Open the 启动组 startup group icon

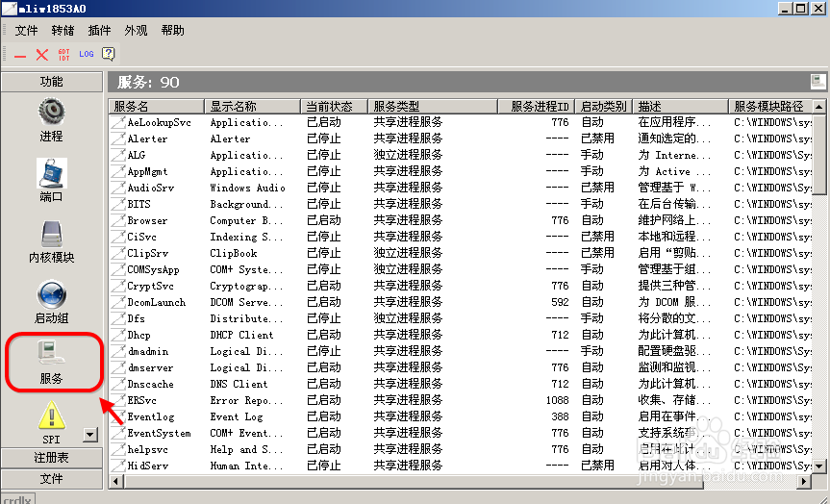tap(51, 294)
